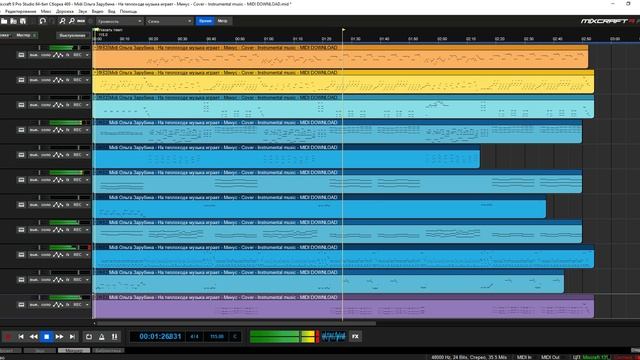The width and height of the screenshot is (640, 360).
Task: Open fx effects for the purple track
Action: click(68, 305)
